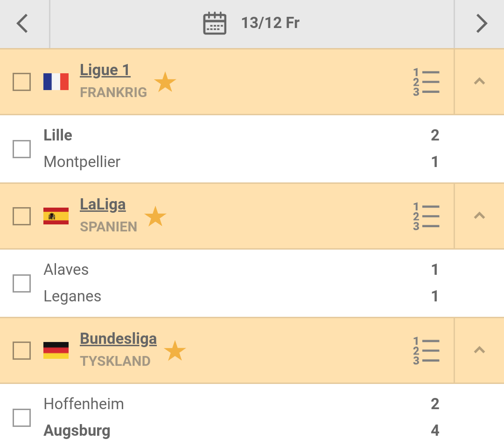Tick the Alaves vs Leganes checkbox
504x446 pixels.
point(21,283)
